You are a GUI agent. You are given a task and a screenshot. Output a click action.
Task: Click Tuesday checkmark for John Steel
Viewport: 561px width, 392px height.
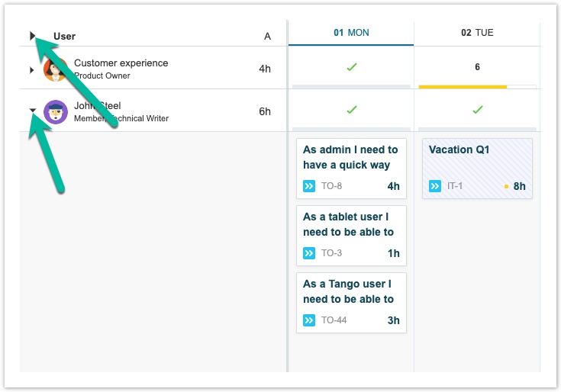(477, 110)
